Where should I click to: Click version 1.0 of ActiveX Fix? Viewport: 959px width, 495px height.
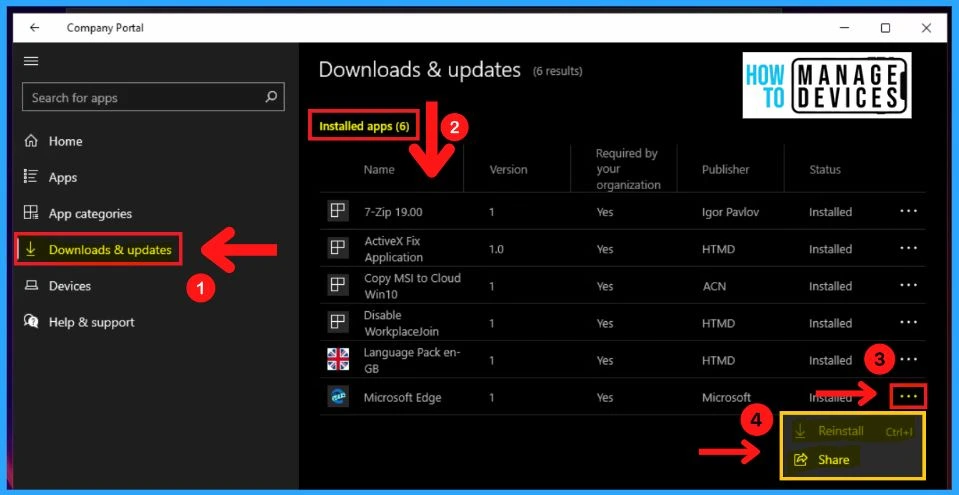(496, 250)
